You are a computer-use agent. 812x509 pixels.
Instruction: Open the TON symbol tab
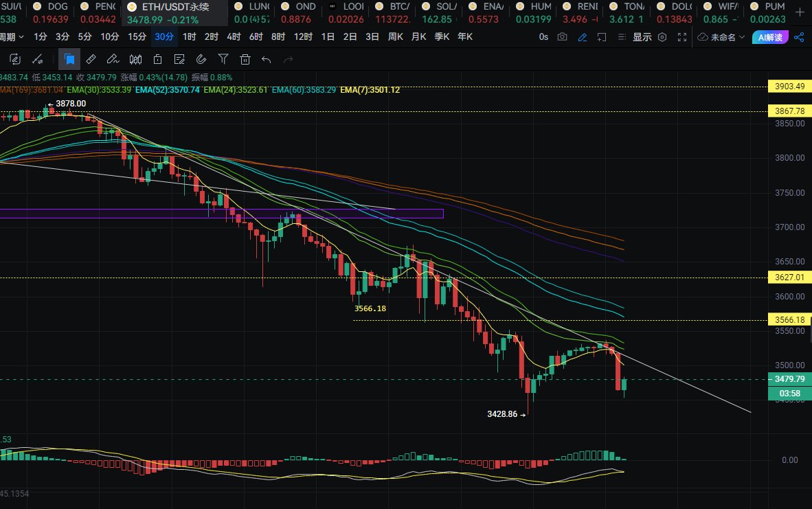[627, 13]
